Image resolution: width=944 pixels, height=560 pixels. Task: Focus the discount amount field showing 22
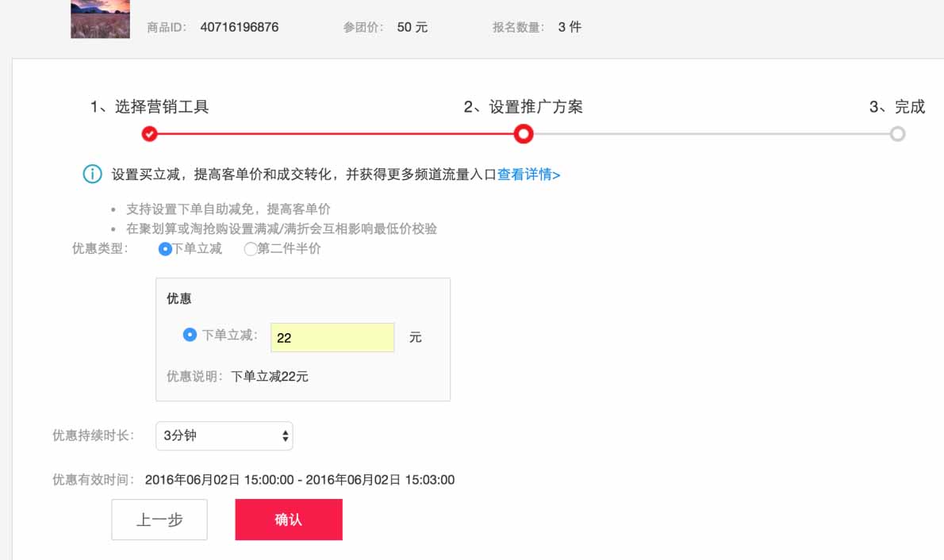pyautogui.click(x=332, y=337)
